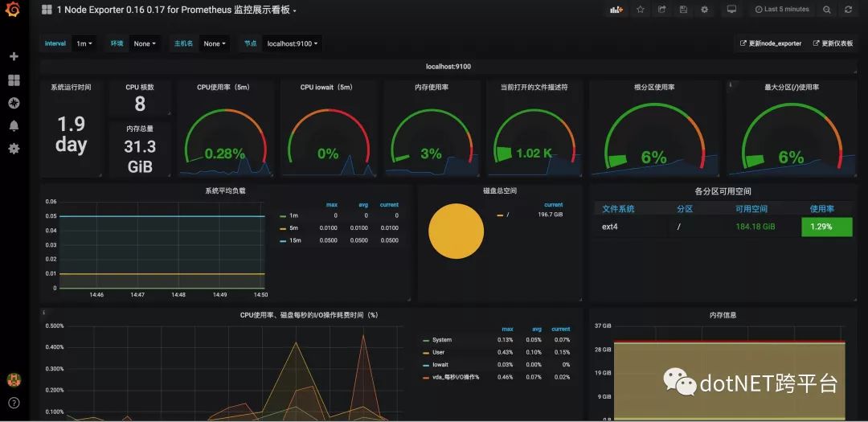The image size is (868, 422).
Task: Open the 系统运行时间 panel title menu
Action: (x=71, y=88)
